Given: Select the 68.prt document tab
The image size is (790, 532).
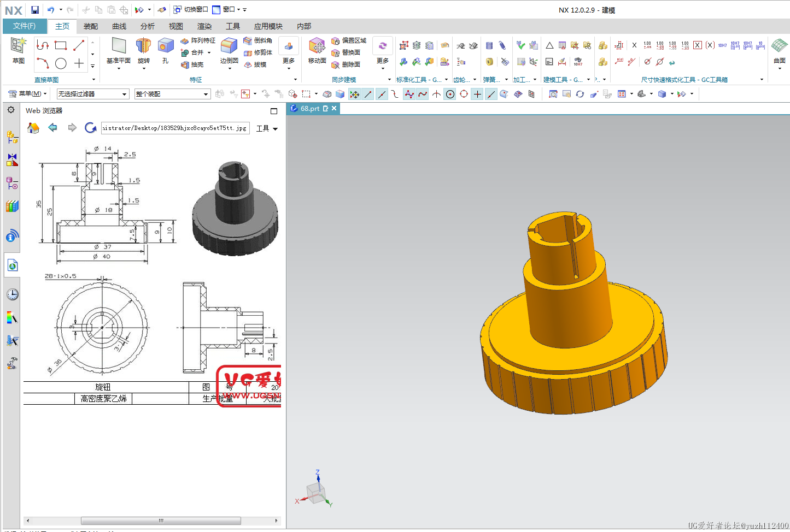Looking at the screenshot, I should coord(313,109).
